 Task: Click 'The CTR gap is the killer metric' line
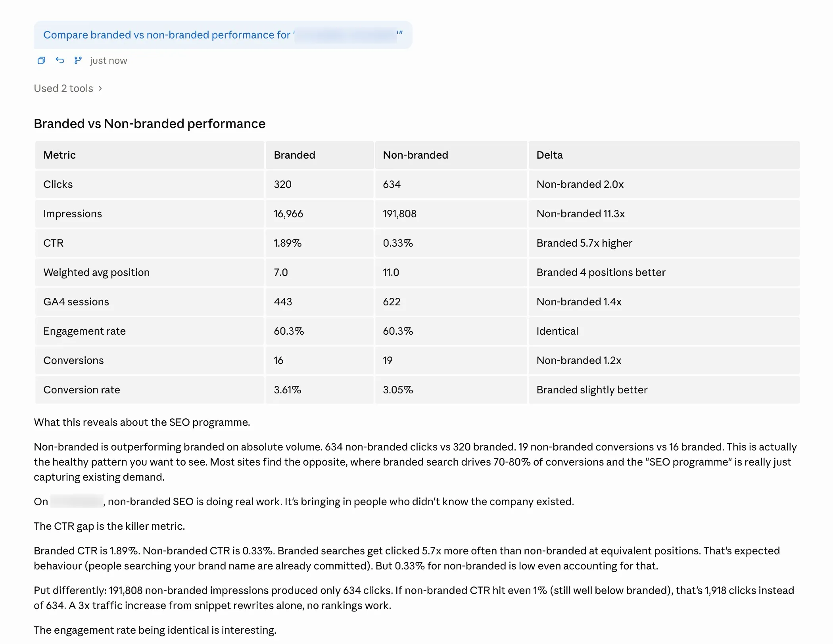point(109,526)
